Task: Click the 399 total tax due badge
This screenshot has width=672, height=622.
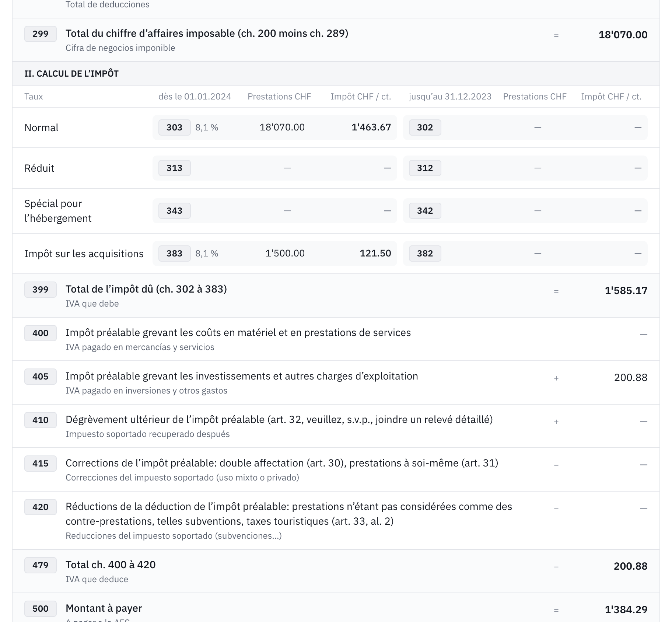Action: pos(41,290)
